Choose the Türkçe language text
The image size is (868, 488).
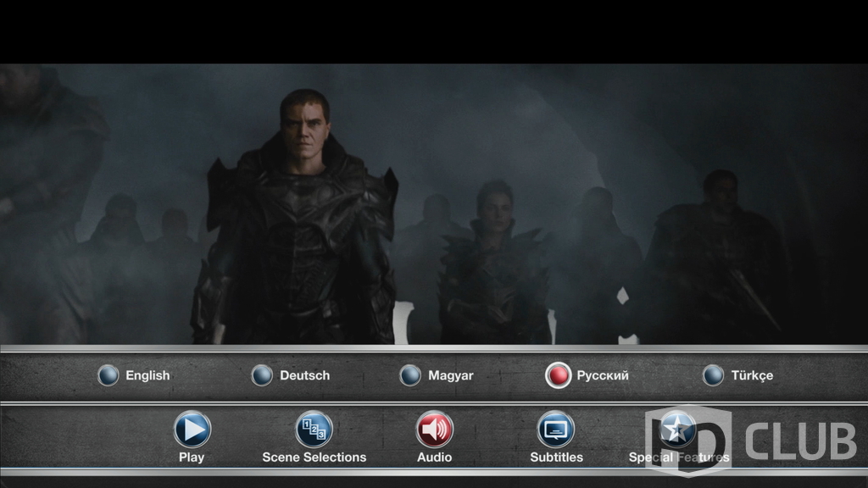[752, 375]
